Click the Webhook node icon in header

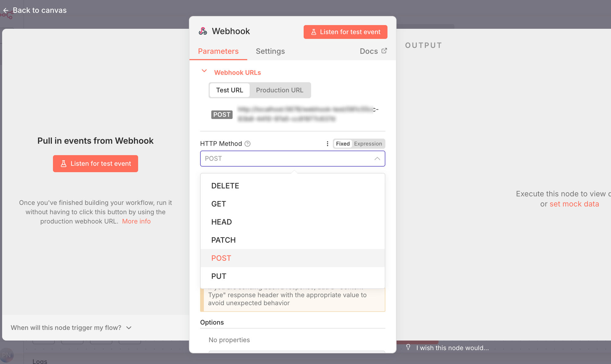pyautogui.click(x=203, y=31)
